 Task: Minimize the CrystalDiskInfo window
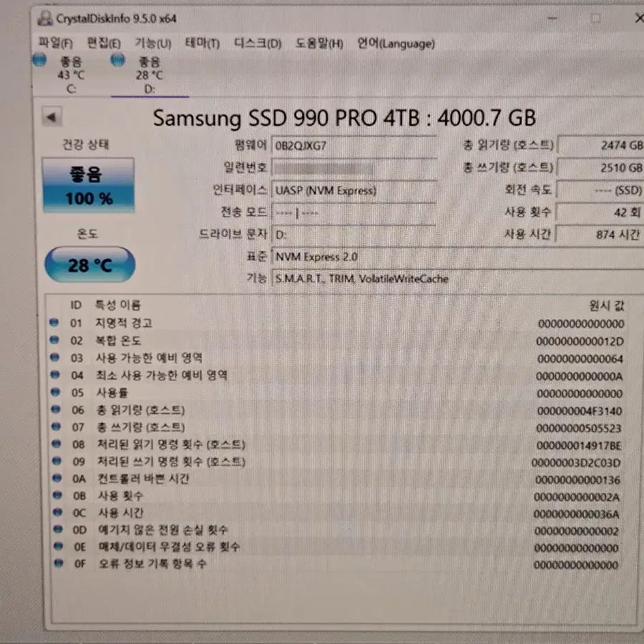[552, 18]
